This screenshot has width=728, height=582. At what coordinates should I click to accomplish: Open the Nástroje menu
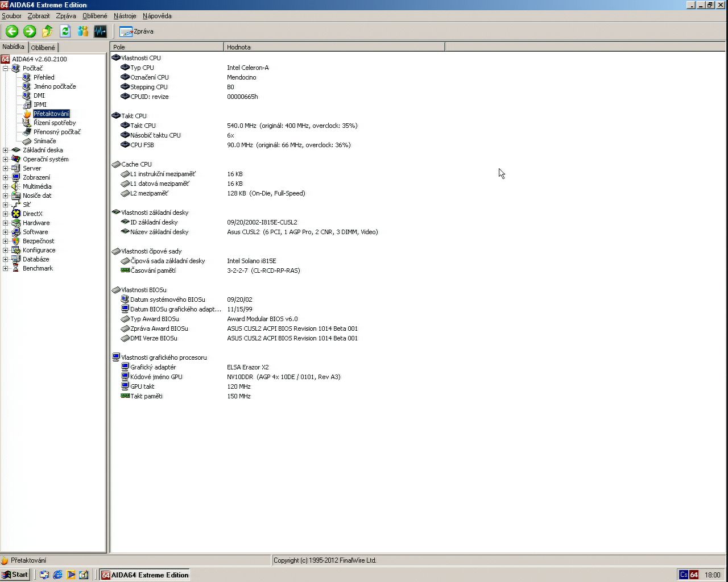pyautogui.click(x=125, y=16)
